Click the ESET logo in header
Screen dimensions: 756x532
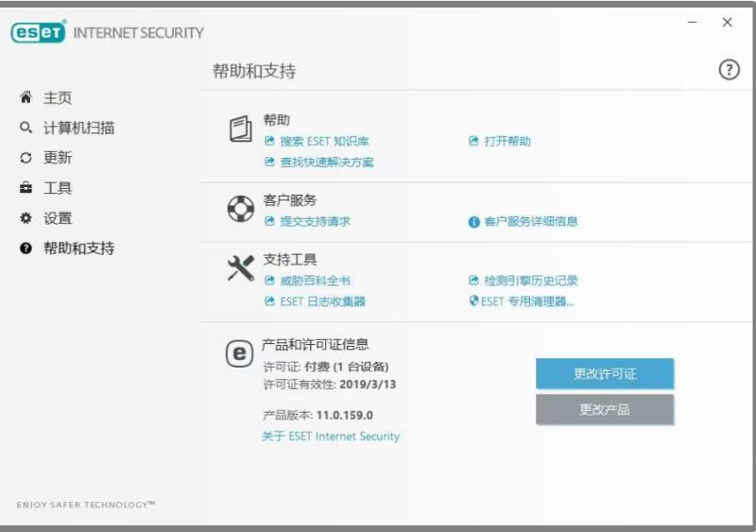click(x=39, y=32)
